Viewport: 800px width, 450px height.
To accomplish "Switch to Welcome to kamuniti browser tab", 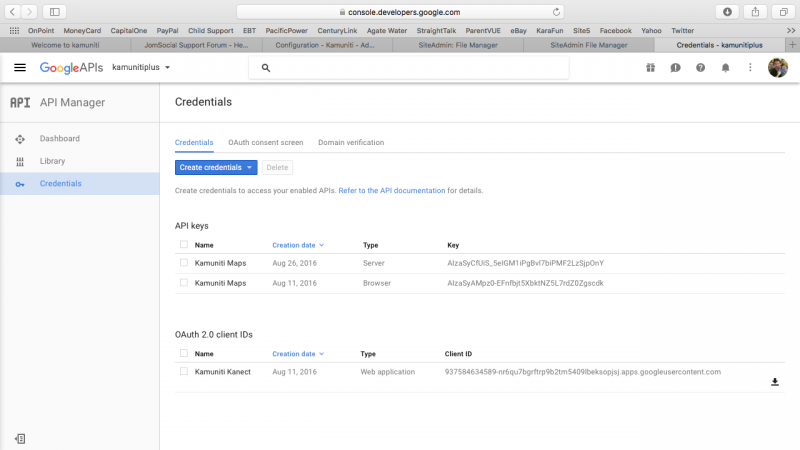I will point(65,45).
